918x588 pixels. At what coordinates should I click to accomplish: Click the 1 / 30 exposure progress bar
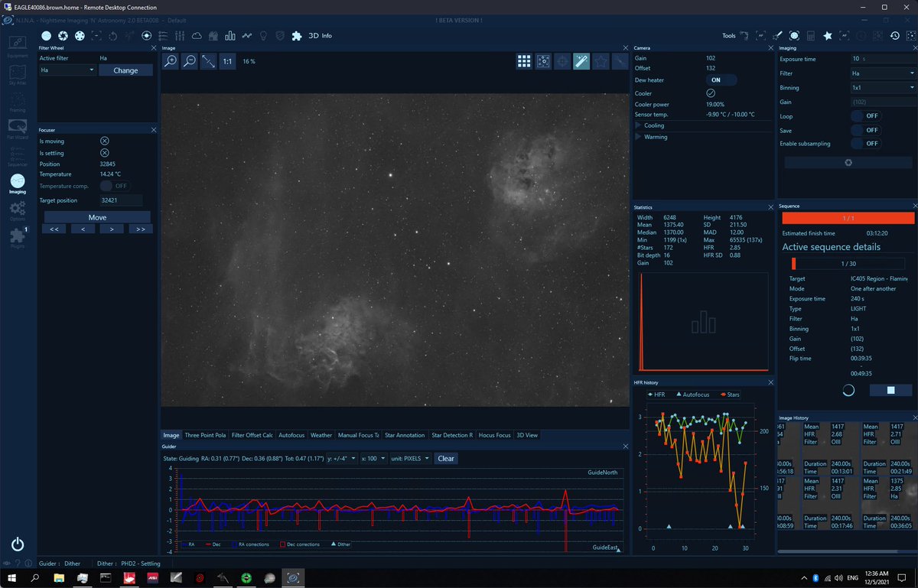tap(848, 263)
